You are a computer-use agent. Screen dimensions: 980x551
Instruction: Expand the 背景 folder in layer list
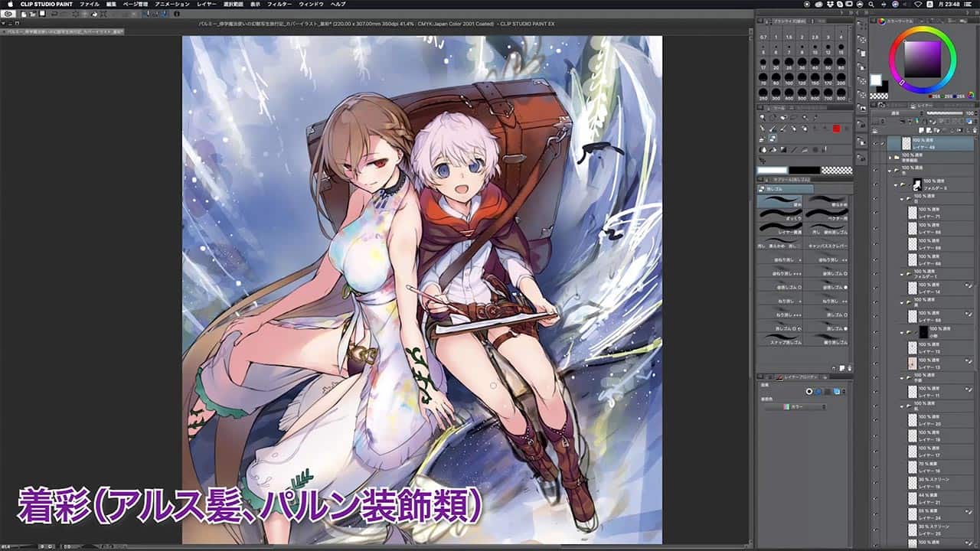click(890, 157)
